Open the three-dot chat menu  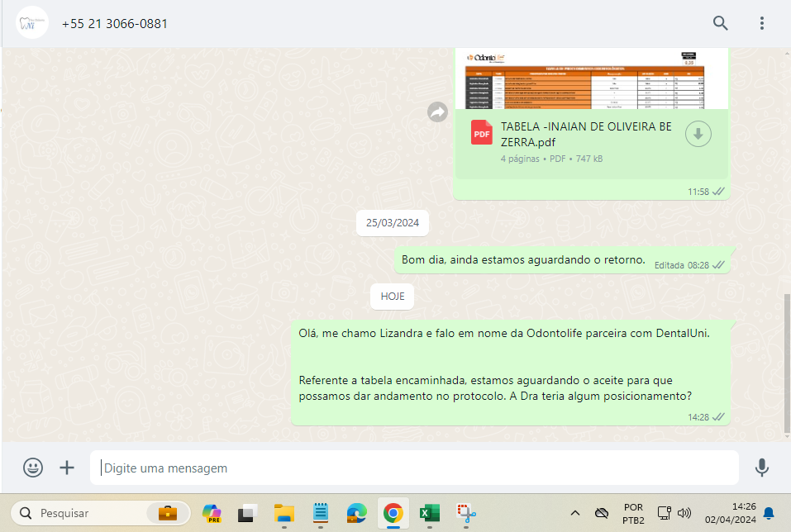(x=762, y=23)
